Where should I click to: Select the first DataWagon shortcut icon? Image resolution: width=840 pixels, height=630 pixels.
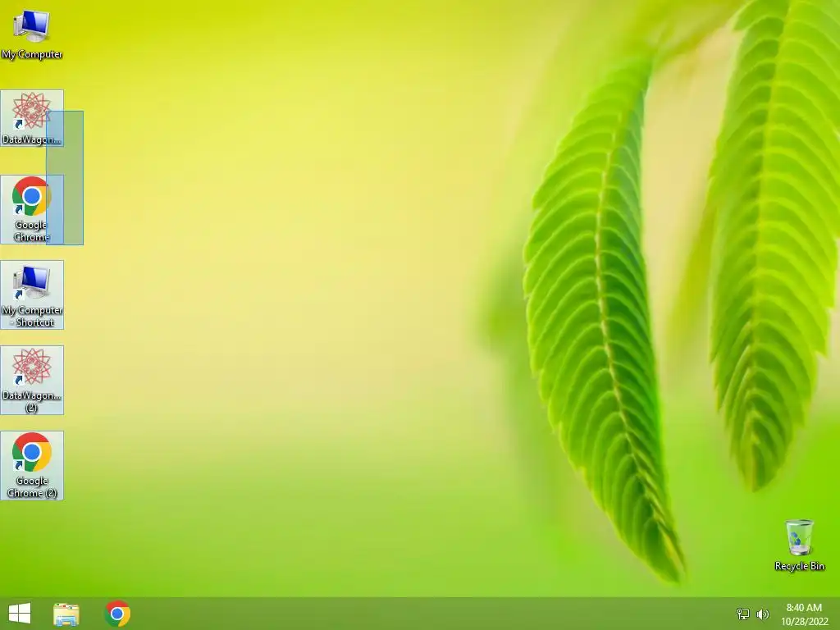tap(32, 118)
